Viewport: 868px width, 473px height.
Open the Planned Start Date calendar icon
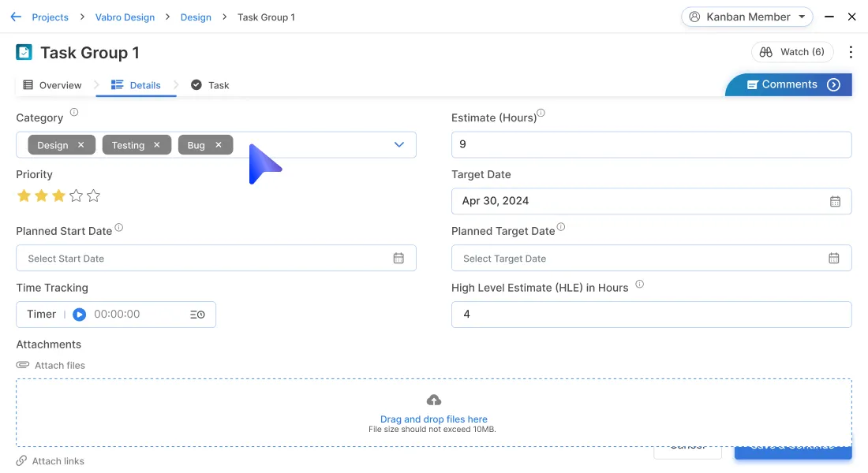(398, 259)
